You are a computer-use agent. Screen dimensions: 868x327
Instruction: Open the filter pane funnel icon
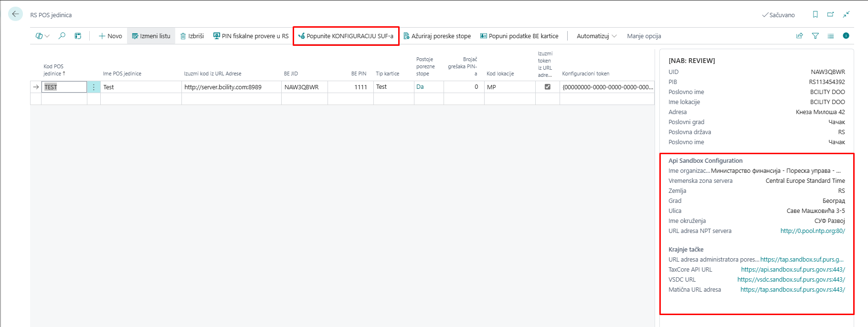click(815, 36)
